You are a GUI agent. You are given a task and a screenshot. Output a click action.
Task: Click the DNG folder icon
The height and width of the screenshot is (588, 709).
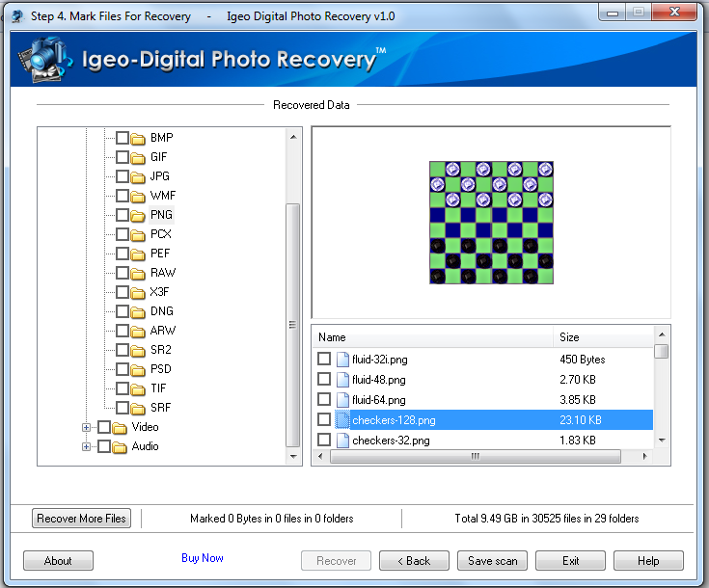[138, 312]
